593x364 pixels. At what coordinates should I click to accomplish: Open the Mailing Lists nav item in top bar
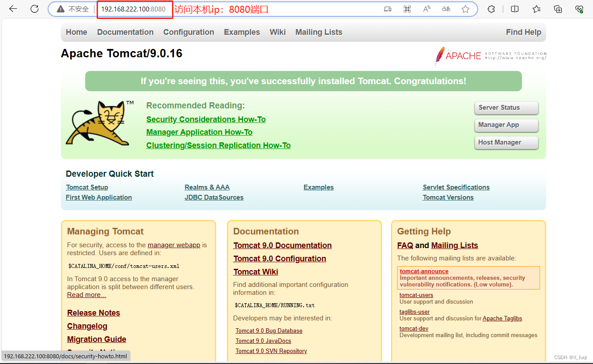(x=319, y=32)
